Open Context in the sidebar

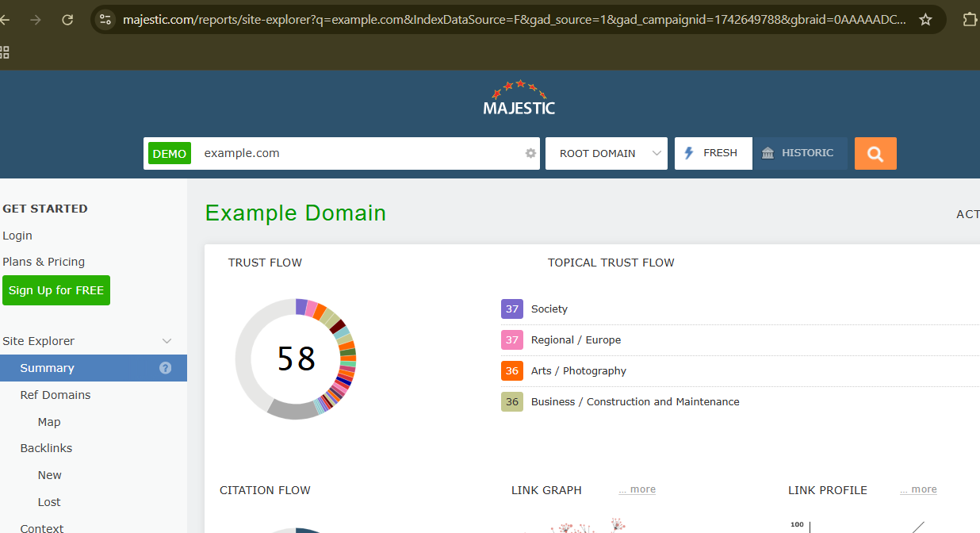[x=42, y=527]
